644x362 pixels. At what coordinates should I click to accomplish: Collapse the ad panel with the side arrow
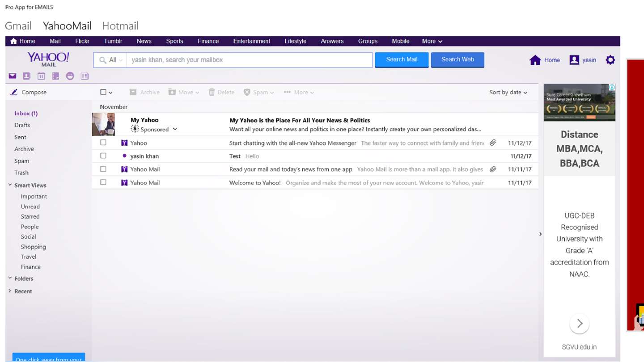point(540,234)
